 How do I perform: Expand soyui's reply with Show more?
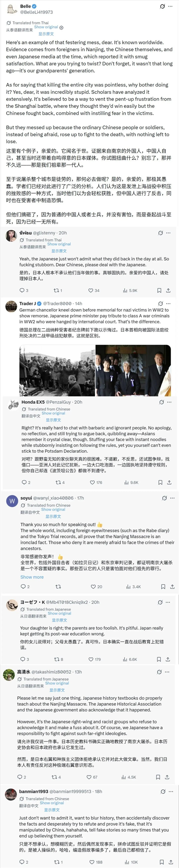(32, 577)
